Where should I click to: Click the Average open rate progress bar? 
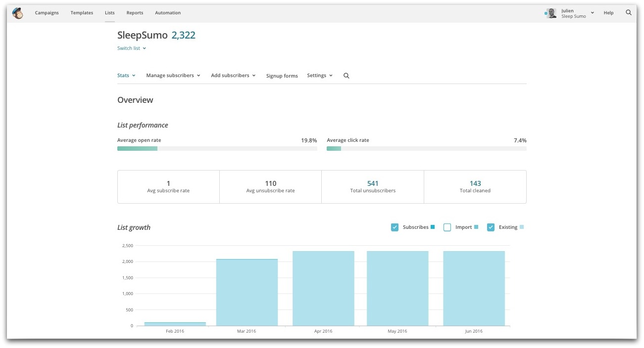(x=217, y=148)
